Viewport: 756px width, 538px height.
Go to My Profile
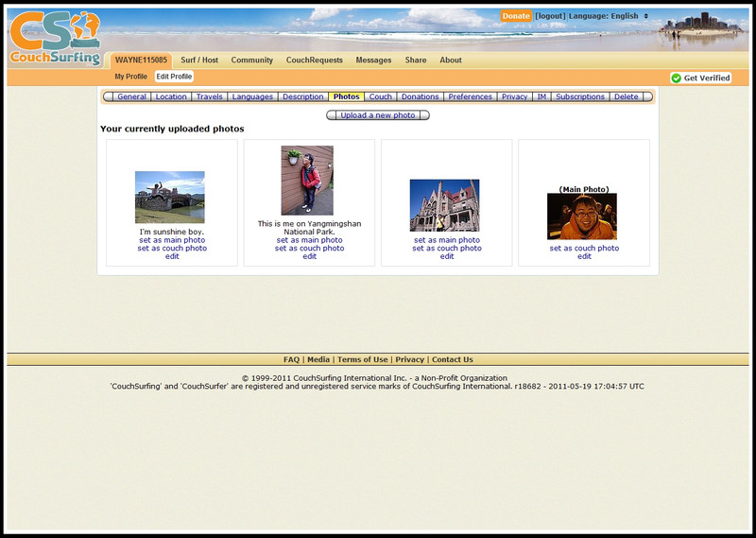point(130,77)
